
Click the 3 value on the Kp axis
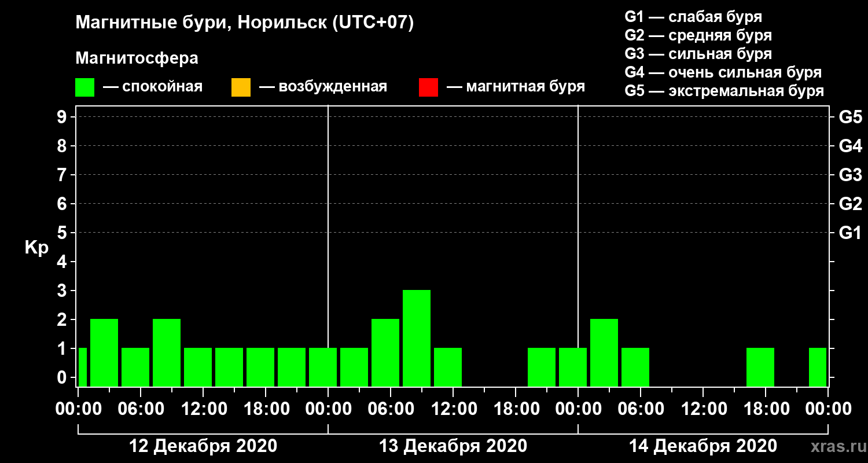63,291
